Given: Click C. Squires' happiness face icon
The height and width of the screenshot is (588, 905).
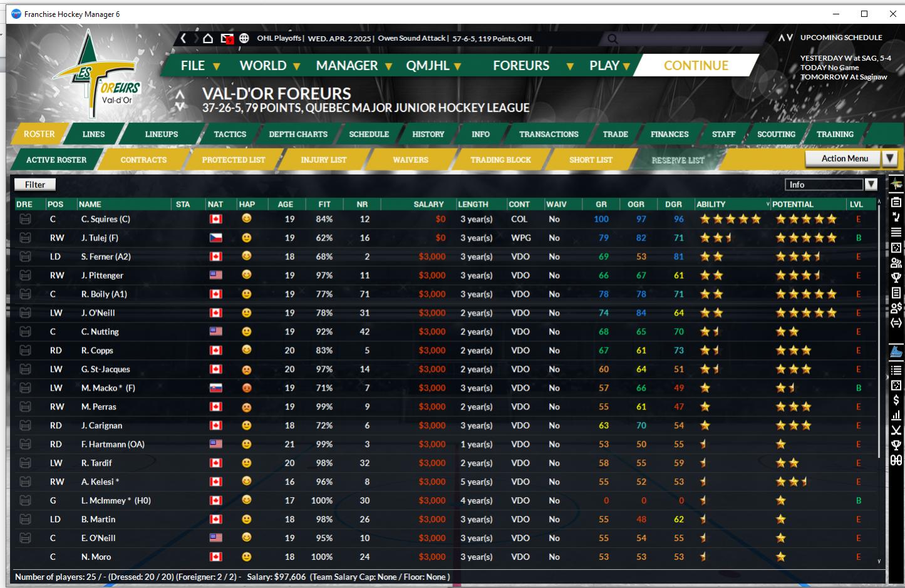Looking at the screenshot, I should (x=247, y=219).
